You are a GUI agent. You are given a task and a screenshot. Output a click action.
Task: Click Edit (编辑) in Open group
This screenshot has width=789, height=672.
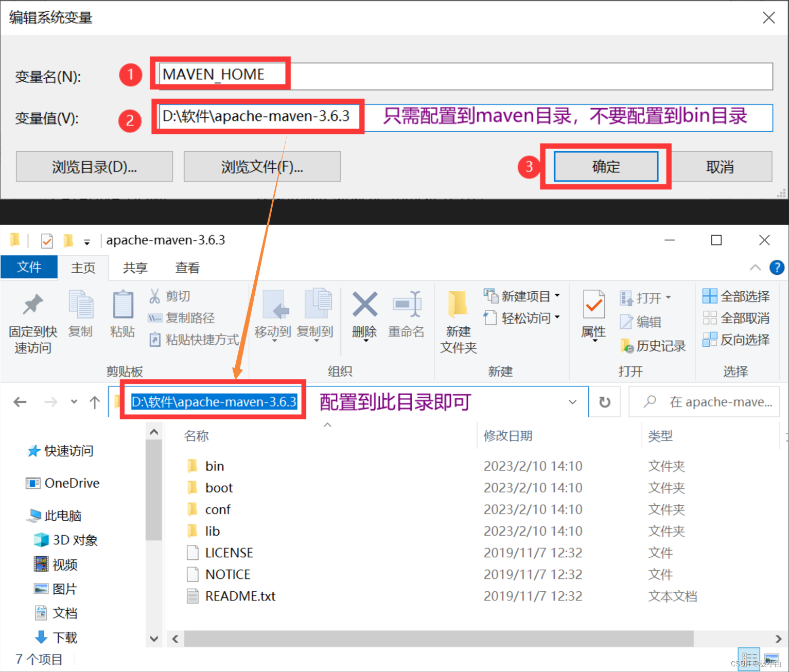click(x=641, y=322)
